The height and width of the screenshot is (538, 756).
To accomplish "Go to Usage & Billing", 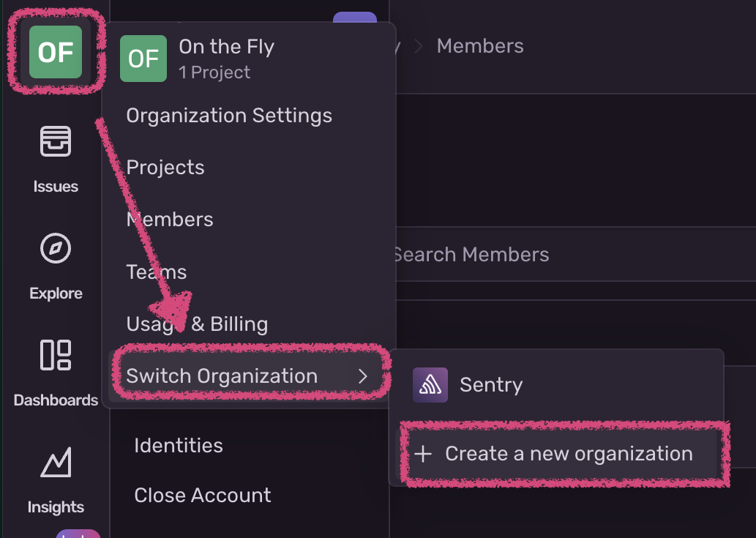I will tap(197, 324).
